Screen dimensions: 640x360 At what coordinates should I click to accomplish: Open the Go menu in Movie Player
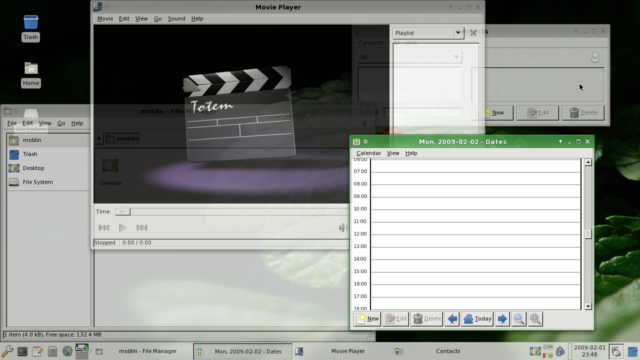pyautogui.click(x=158, y=19)
